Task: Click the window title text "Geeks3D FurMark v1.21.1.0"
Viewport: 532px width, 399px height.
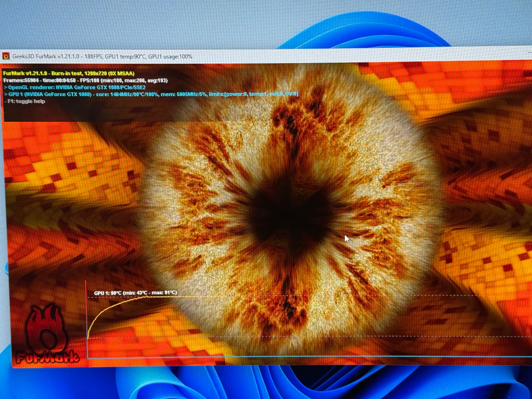Action: pos(50,56)
